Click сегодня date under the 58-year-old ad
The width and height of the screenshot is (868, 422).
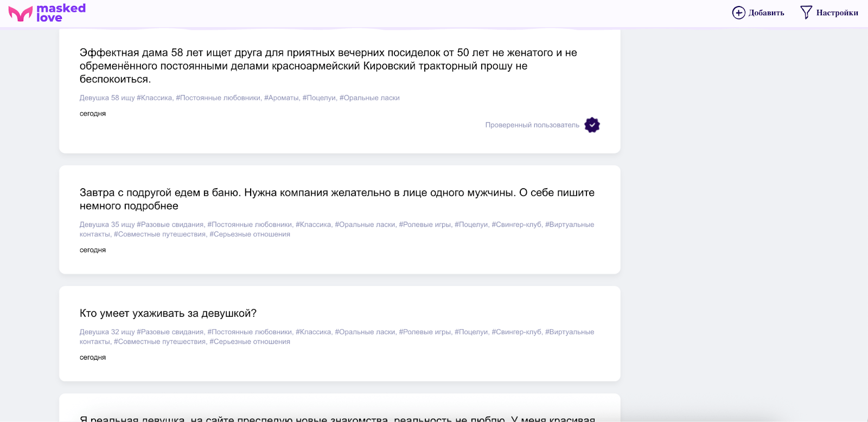[93, 114]
